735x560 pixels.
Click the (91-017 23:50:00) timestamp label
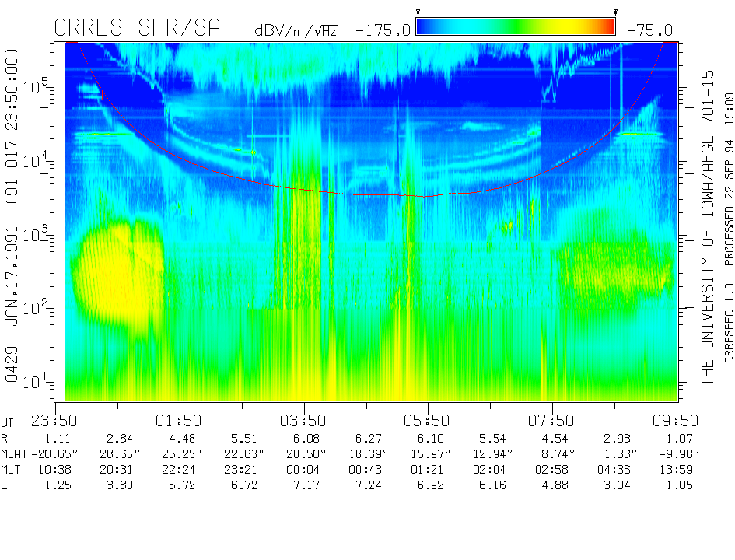[x=12, y=125]
